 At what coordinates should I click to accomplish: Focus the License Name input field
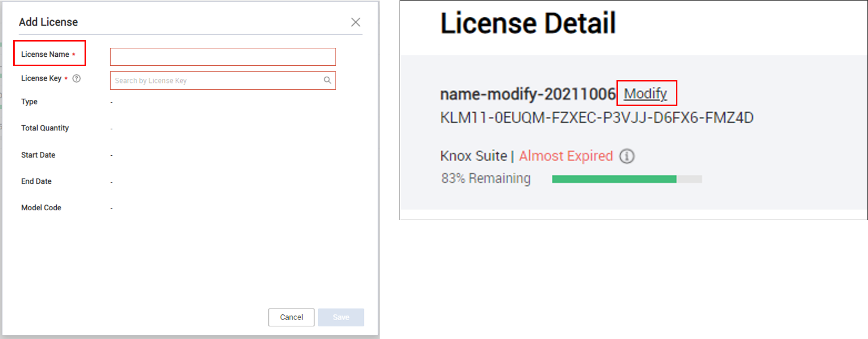[223, 57]
